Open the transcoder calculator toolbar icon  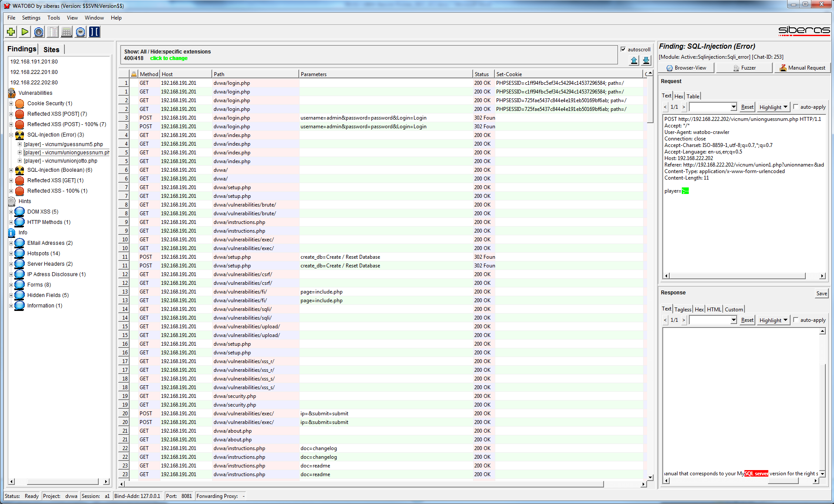coord(66,32)
